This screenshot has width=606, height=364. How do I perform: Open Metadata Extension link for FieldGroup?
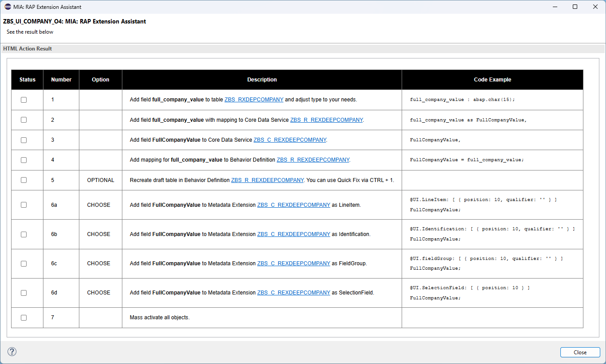click(293, 263)
